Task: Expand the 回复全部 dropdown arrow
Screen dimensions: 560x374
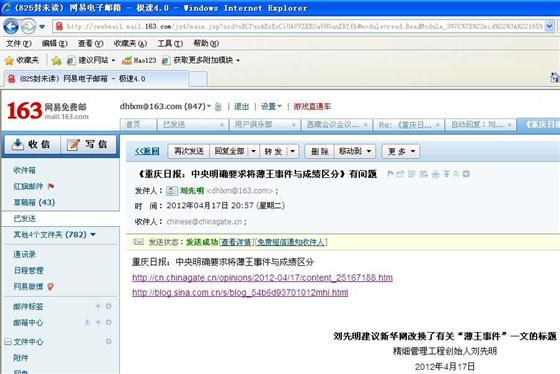Action: click(x=253, y=151)
